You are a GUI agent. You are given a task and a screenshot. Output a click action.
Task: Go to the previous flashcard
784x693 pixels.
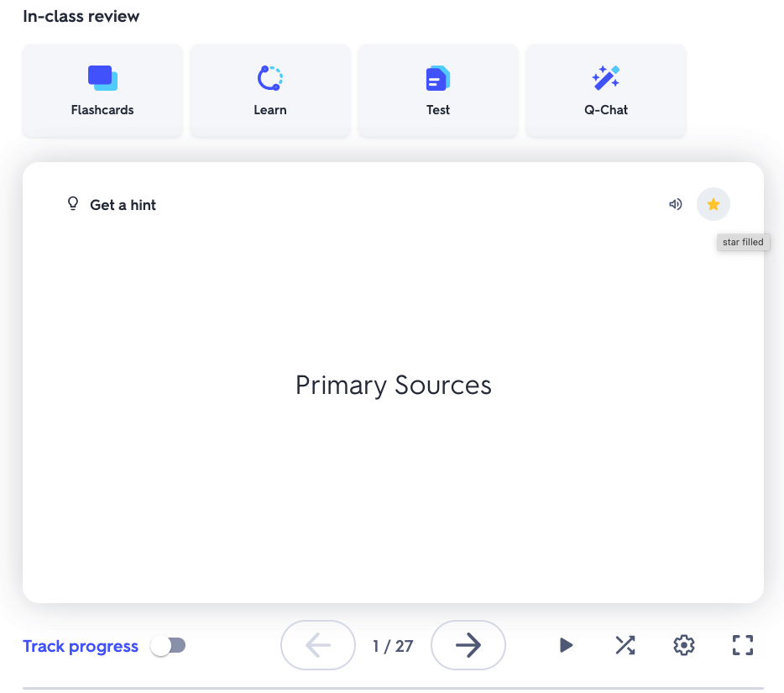tap(318, 645)
